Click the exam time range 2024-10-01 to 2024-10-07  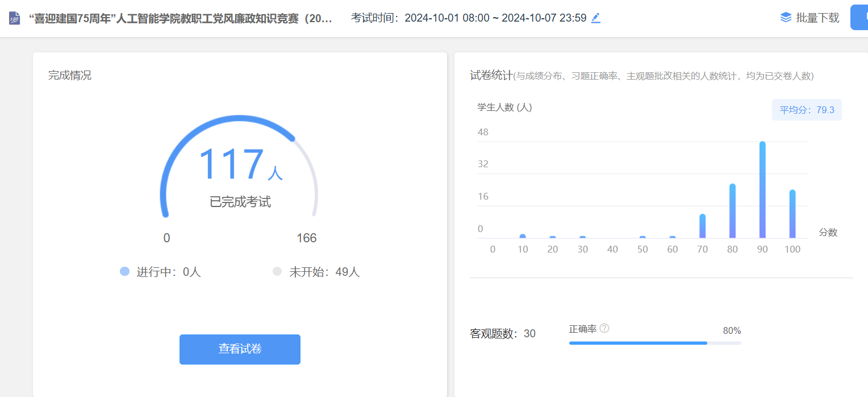point(495,18)
